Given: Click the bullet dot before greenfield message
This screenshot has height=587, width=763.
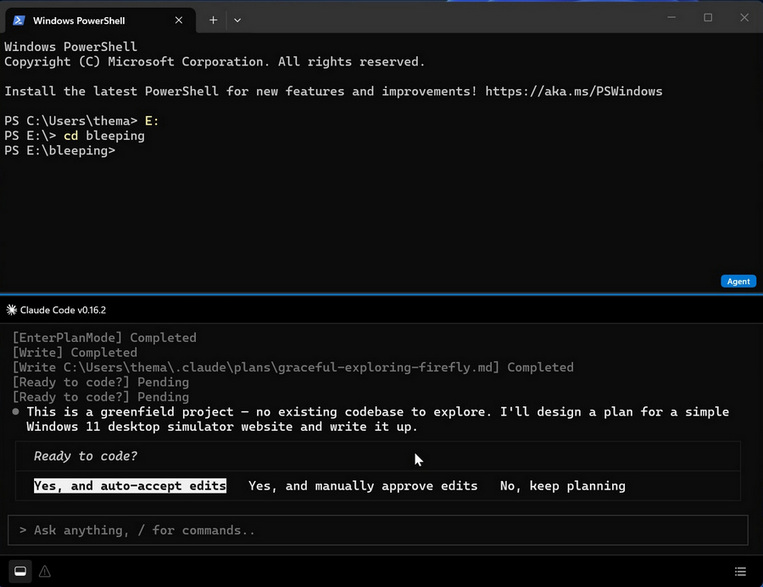Looking at the screenshot, I should [x=16, y=412].
